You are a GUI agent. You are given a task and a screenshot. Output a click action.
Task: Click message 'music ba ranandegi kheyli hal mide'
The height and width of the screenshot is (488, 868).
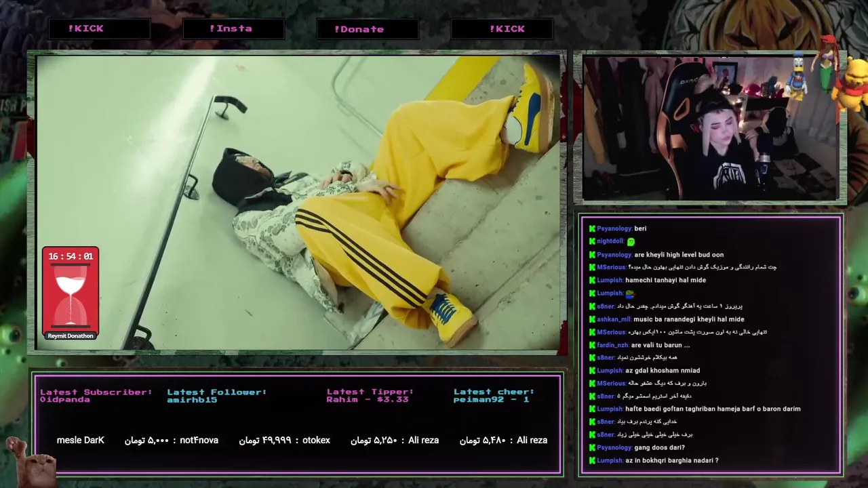pyautogui.click(x=689, y=319)
